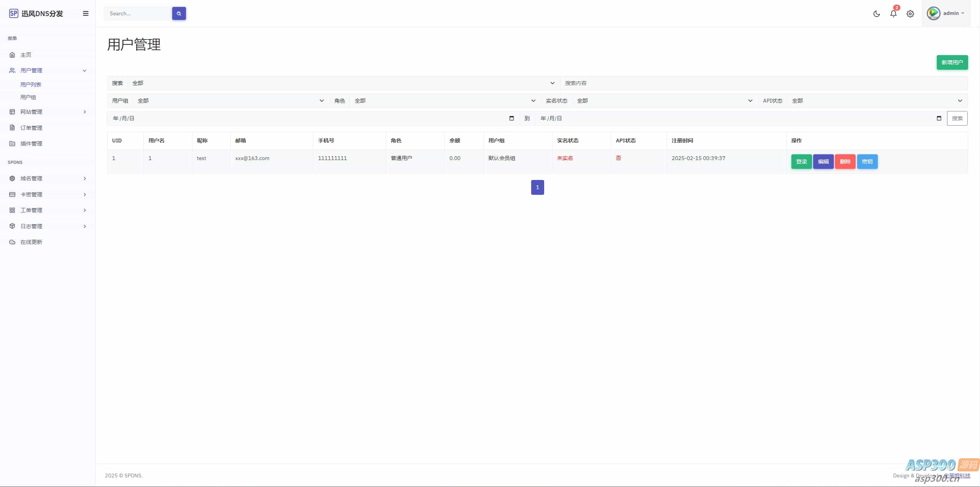Select the 用户组 submenu item
980x487 pixels.
pyautogui.click(x=28, y=97)
